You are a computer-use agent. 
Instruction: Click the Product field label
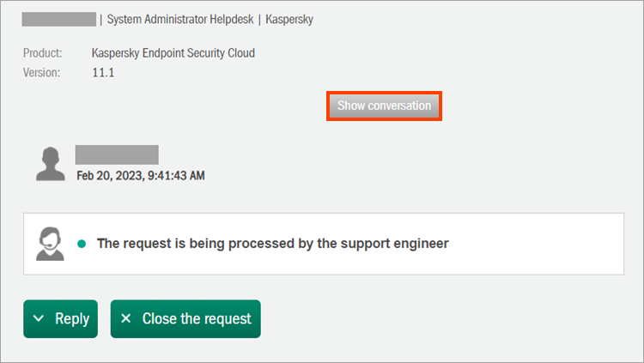tap(42, 53)
